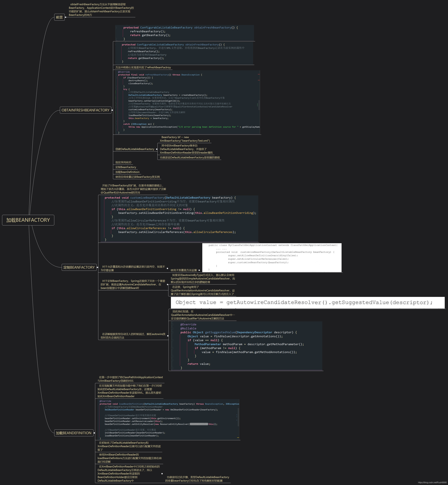Collapse the 定制BEANFACTORY branch via its dot
The height and width of the screenshot is (485, 448).
(x=97, y=267)
